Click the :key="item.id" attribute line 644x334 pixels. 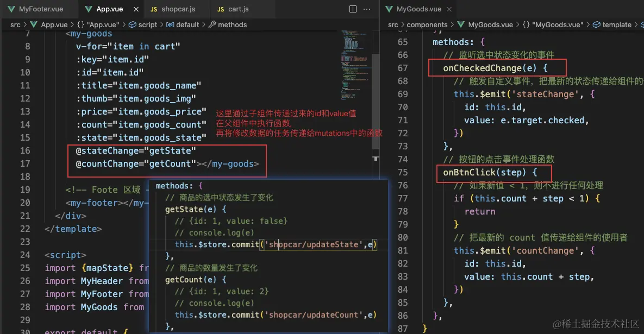tap(112, 60)
